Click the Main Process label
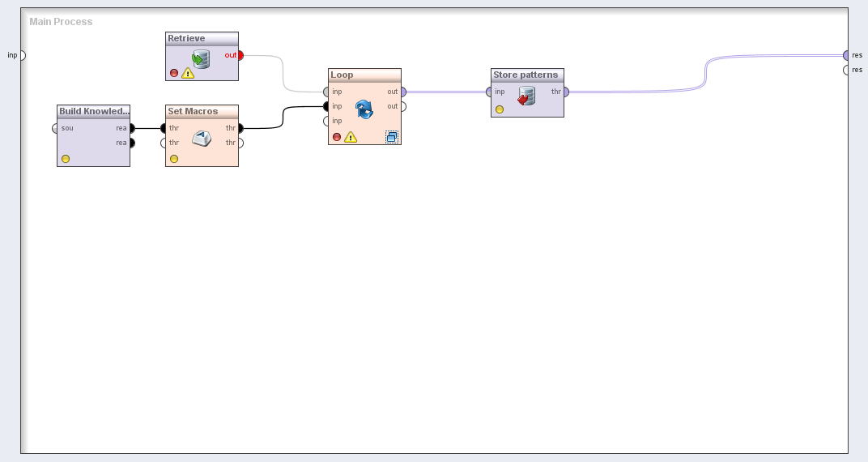The height and width of the screenshot is (462, 868). pos(61,22)
